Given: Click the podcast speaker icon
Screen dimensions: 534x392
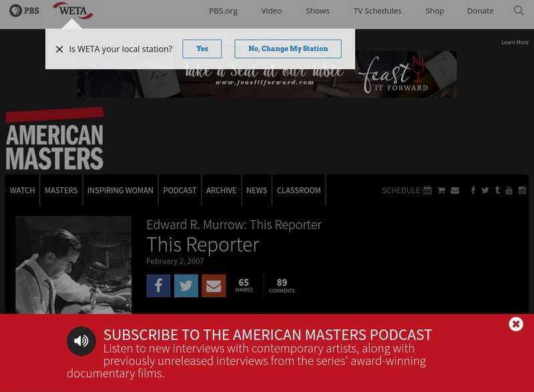Looking at the screenshot, I should 81,341.
